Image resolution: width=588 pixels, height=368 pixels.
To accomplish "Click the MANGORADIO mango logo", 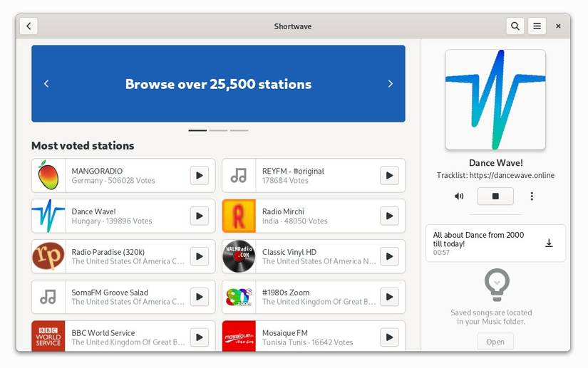I will coord(48,176).
